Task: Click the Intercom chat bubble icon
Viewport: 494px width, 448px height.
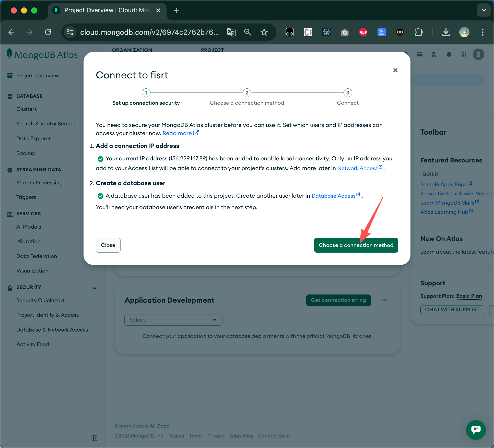Action: [x=476, y=430]
